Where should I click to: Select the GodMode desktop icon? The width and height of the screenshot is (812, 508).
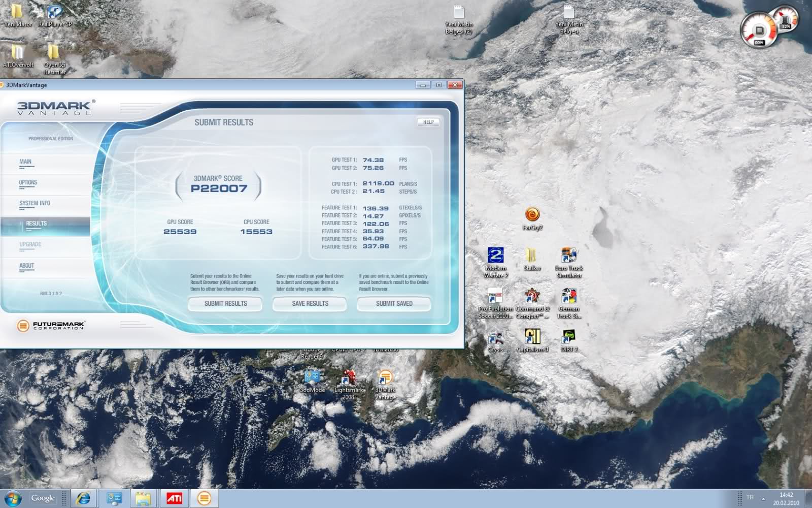point(312,382)
